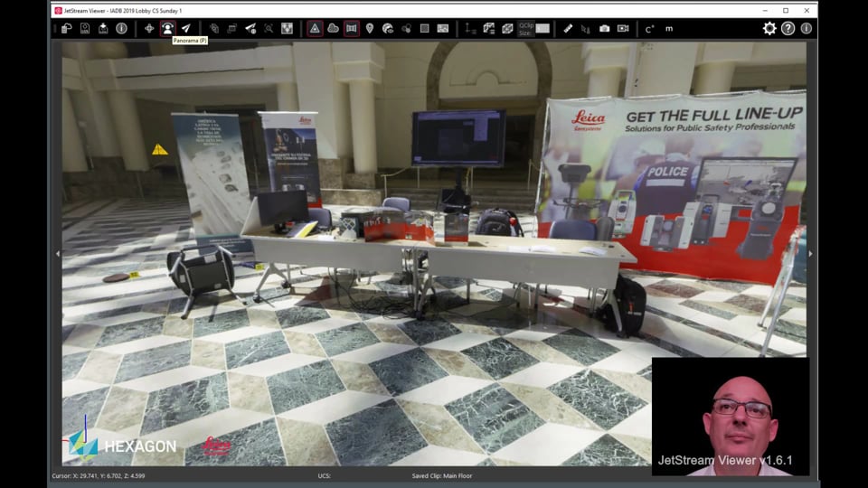Viewport: 868px width, 488px height.
Task: Open the measurement ruler tool
Action: point(568,28)
